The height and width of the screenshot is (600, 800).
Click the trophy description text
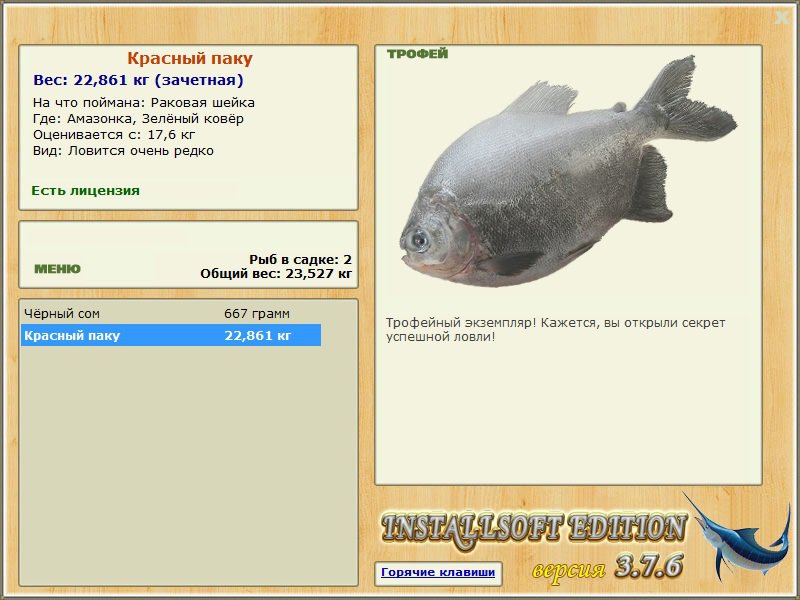(555, 330)
